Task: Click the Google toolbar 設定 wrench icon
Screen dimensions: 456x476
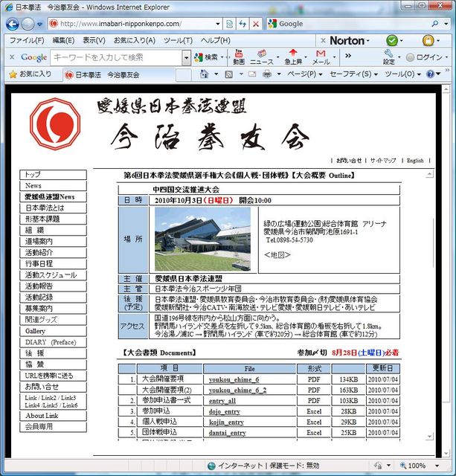Action: coord(388,57)
